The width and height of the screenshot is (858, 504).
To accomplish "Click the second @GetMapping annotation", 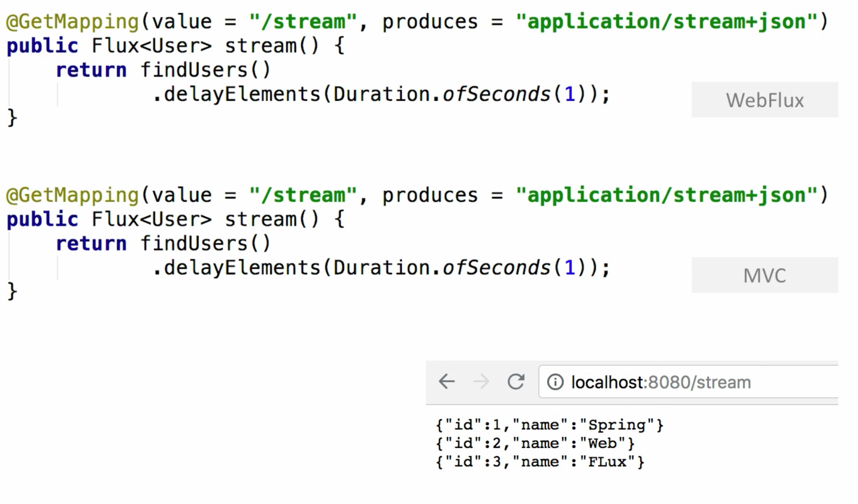I will [72, 195].
